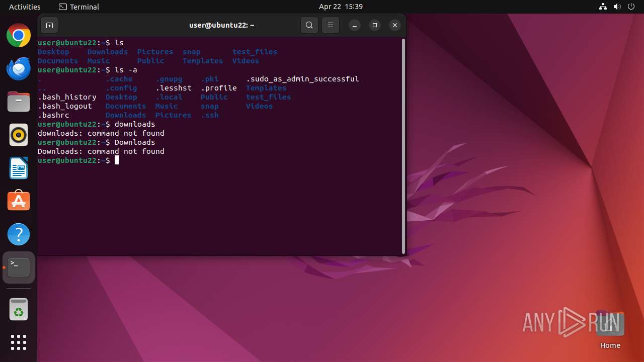Click the power icon in top bar
Screen dimensions: 644x362
[x=631, y=7]
